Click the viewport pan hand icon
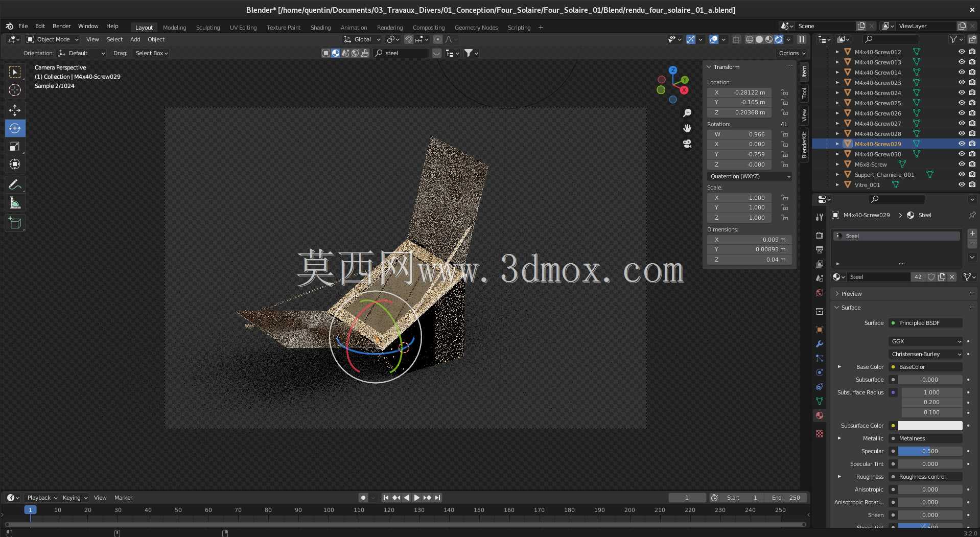 click(x=687, y=128)
